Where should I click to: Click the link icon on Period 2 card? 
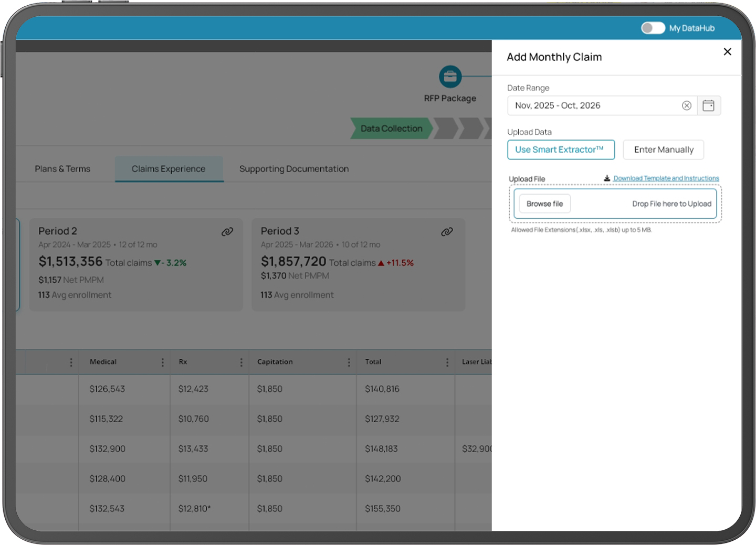point(227,232)
